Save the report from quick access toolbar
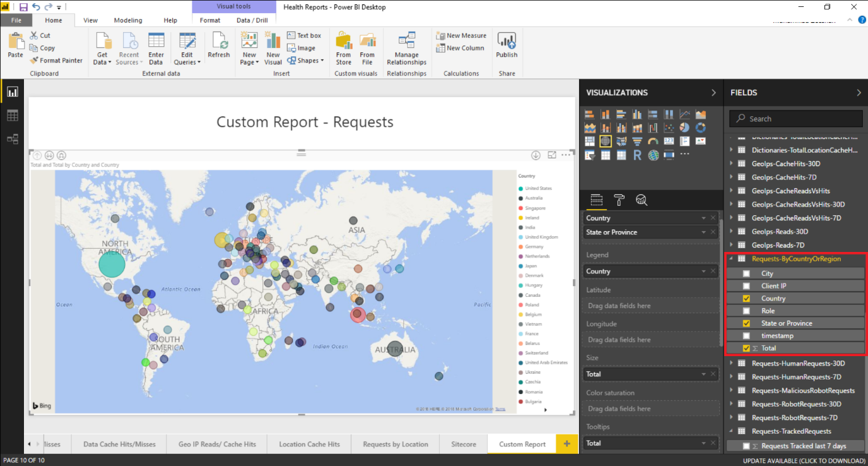This screenshot has width=868, height=466. (x=23, y=7)
